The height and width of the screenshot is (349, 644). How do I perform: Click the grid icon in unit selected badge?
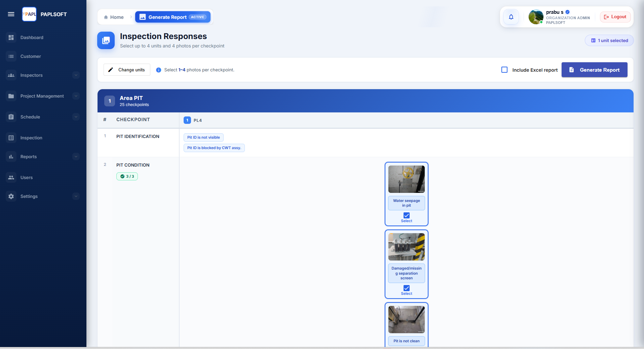click(593, 40)
